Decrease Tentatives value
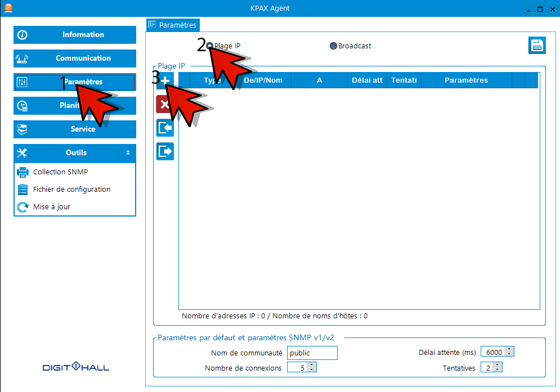 pyautogui.click(x=498, y=370)
